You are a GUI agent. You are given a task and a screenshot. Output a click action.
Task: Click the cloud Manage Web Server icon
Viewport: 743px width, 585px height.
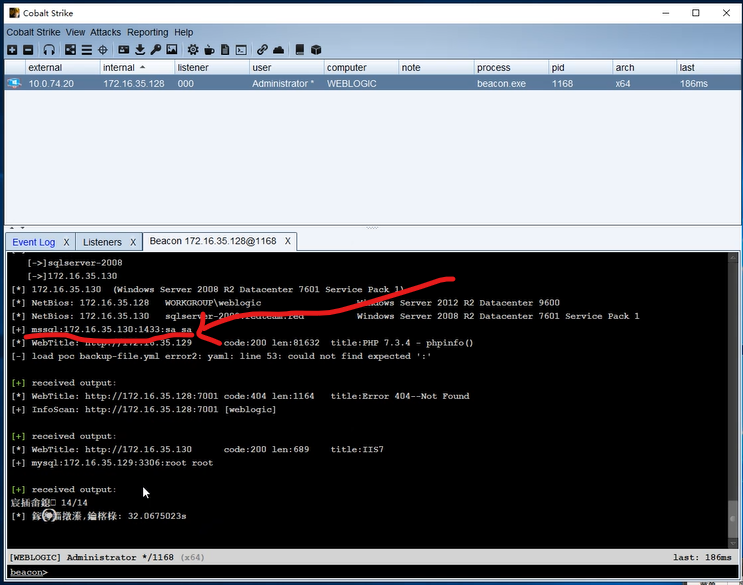(x=278, y=50)
